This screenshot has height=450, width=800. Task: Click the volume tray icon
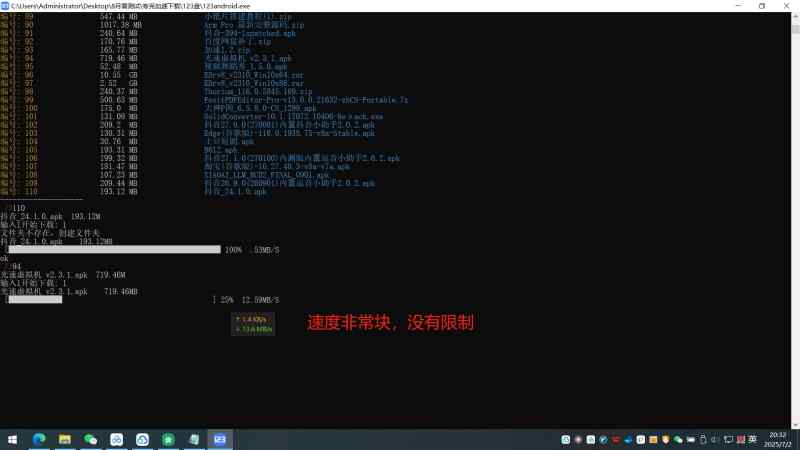[x=715, y=439]
